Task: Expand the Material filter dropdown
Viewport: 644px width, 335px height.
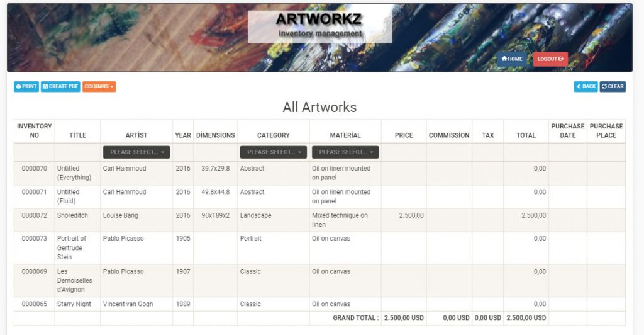Action: (x=345, y=152)
